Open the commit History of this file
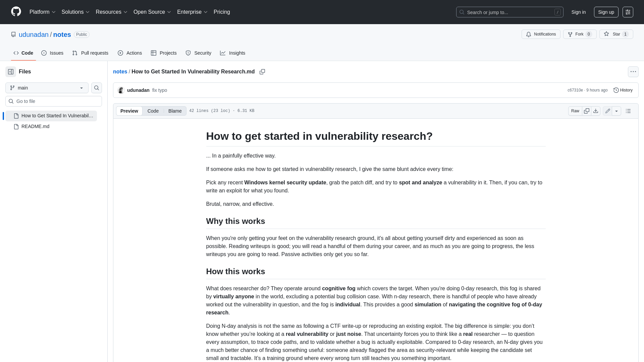 (623, 90)
